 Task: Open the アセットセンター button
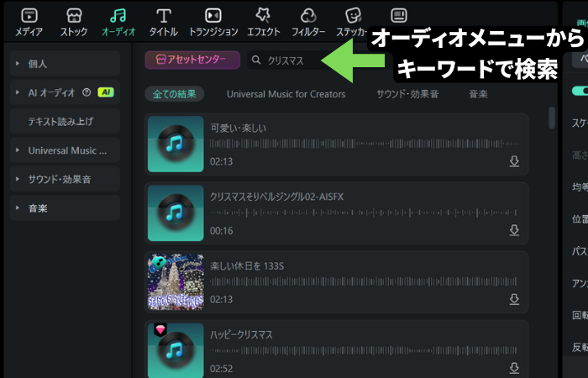[192, 60]
